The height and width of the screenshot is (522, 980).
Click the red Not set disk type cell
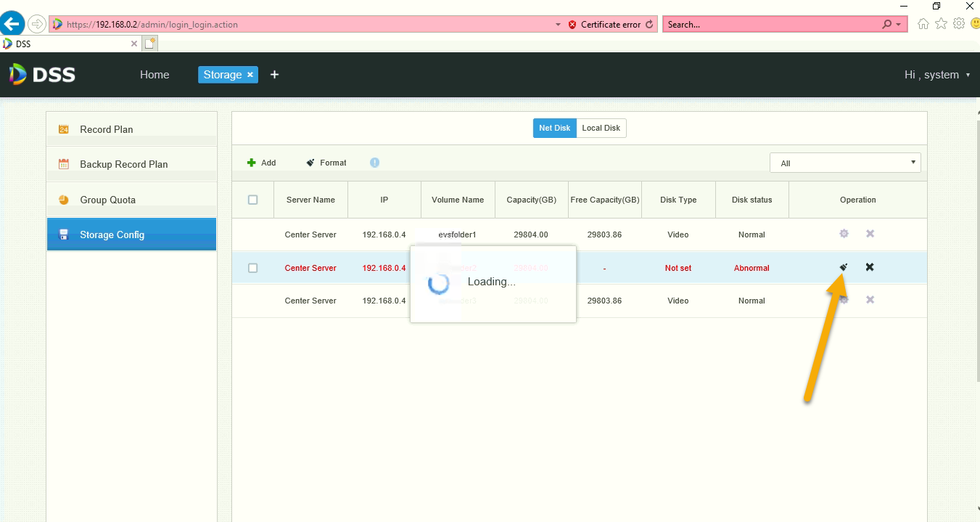[x=678, y=268]
